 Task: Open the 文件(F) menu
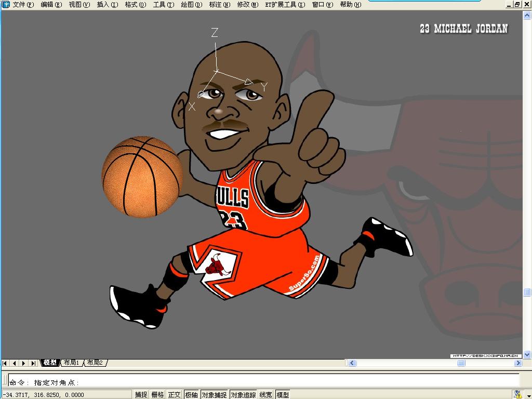[x=23, y=4]
